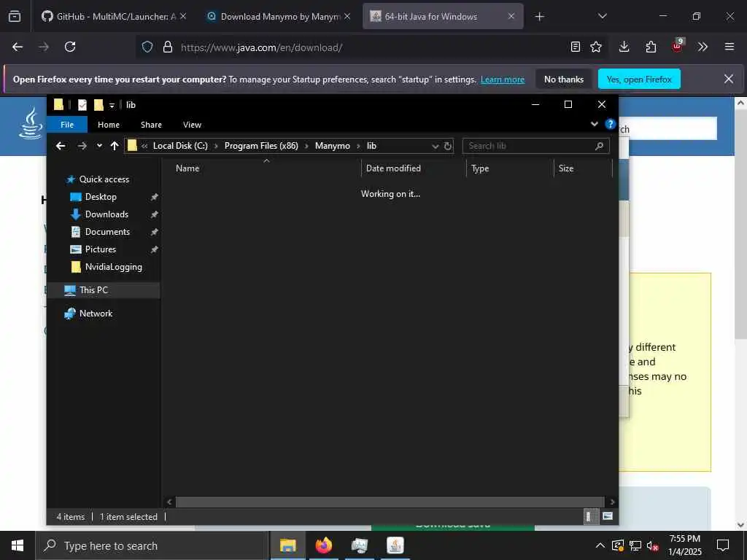Image resolution: width=747 pixels, height=560 pixels.
Task: Open the Firefox hamburger application menu
Action: tap(729, 47)
